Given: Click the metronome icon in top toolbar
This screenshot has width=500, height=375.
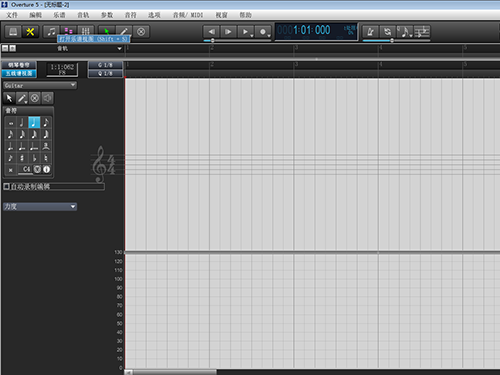Looking at the screenshot, I should (370, 32).
